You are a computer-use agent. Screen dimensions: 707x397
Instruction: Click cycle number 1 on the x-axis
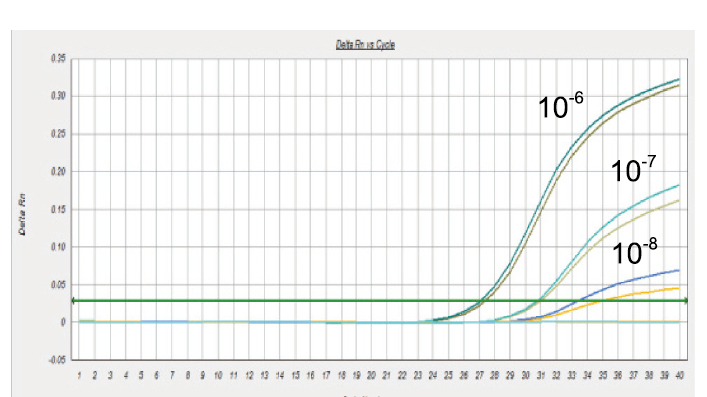click(x=79, y=375)
